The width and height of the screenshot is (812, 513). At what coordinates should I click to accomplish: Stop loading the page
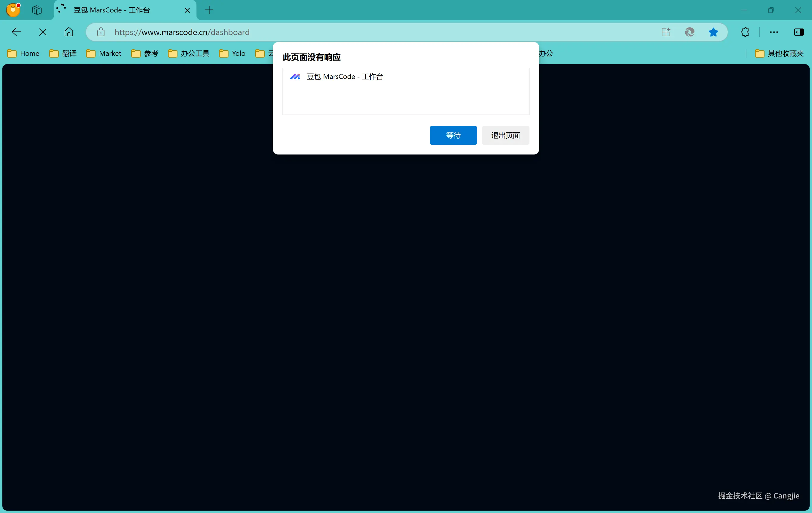[42, 32]
